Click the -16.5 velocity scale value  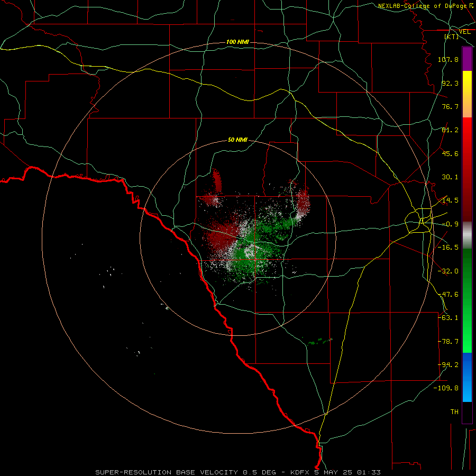[448, 248]
